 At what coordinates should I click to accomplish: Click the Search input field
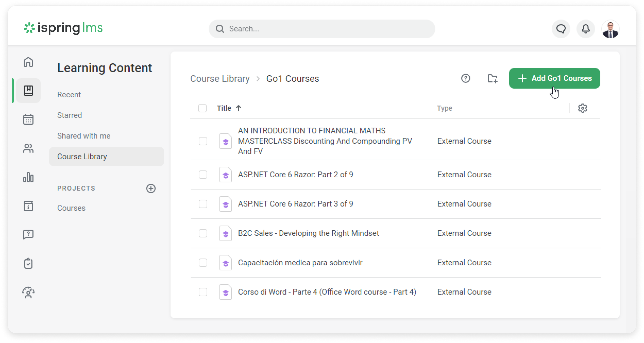click(322, 29)
